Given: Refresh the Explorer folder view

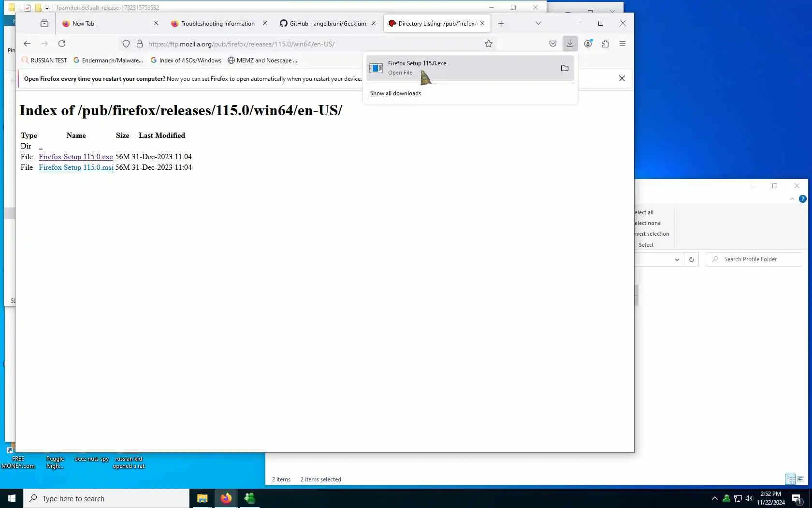Looking at the screenshot, I should click(x=692, y=259).
